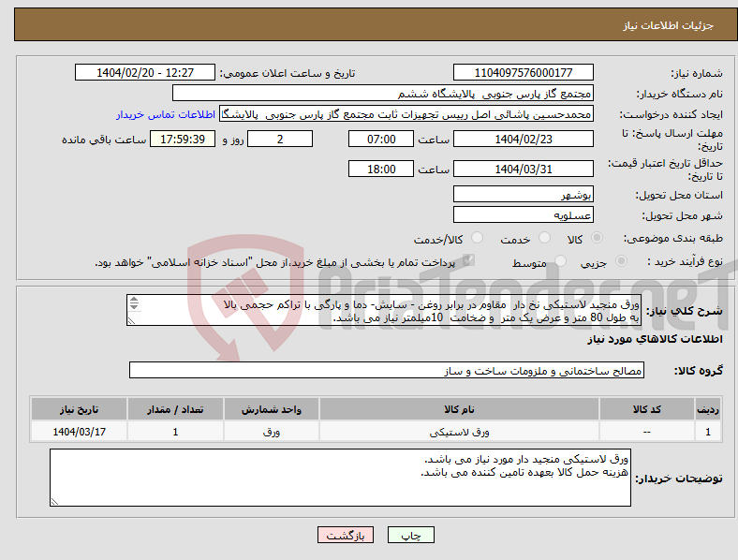The height and width of the screenshot is (560, 738).
Task: Click the کد کالا column header
Action: 647,409
